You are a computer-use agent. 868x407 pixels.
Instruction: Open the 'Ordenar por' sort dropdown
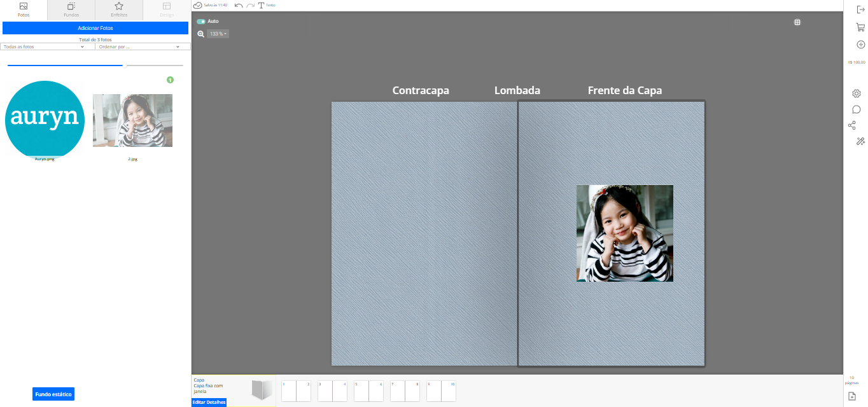click(143, 46)
